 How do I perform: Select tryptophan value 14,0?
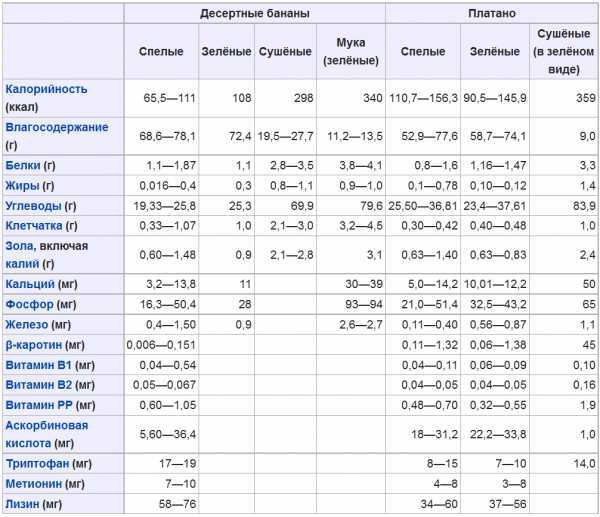pyautogui.click(x=584, y=464)
